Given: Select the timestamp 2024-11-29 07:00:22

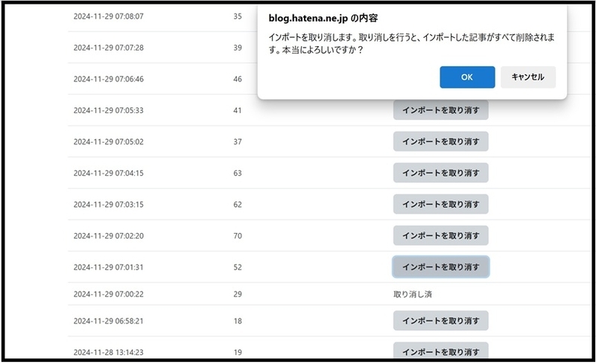Looking at the screenshot, I should click(108, 294).
